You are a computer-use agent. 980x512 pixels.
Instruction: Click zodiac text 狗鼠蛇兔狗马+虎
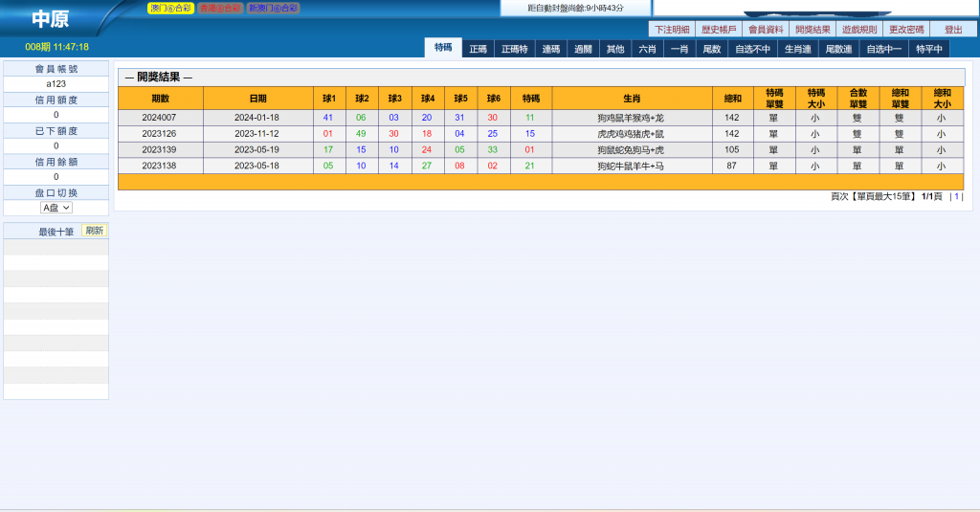(631, 150)
